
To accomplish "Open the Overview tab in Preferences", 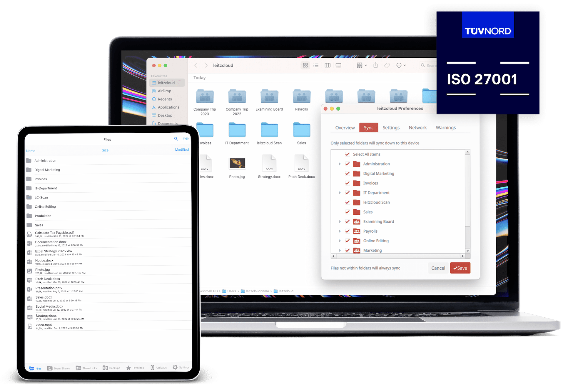I will (x=345, y=128).
